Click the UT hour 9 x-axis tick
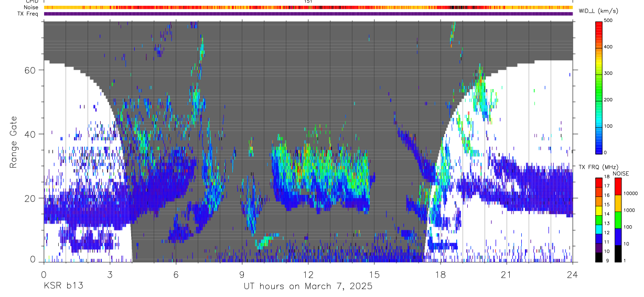Viewport: 644px width, 297px height. 242,273
